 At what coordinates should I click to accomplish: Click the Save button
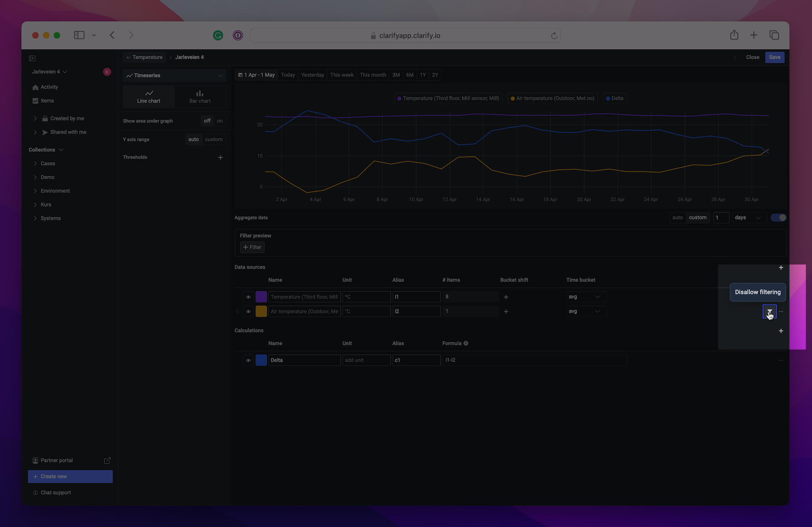775,57
